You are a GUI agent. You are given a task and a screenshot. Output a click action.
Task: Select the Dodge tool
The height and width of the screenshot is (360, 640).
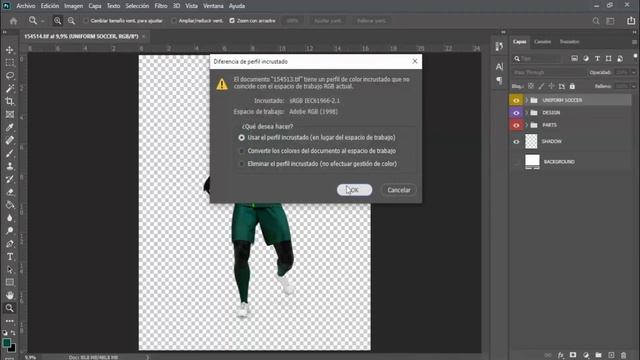pos(9,231)
